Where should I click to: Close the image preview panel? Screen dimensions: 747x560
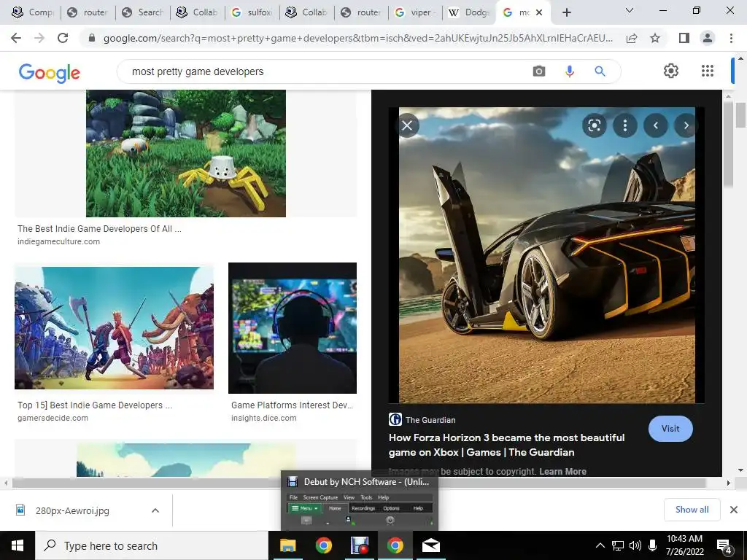(x=407, y=125)
